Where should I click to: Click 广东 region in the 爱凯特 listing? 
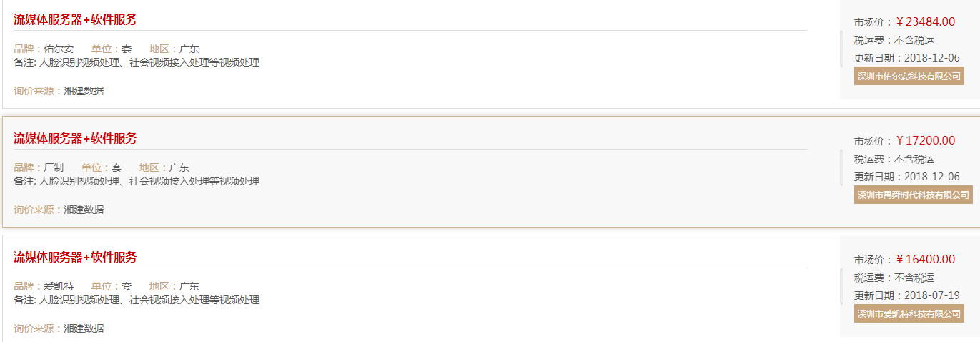point(189,287)
